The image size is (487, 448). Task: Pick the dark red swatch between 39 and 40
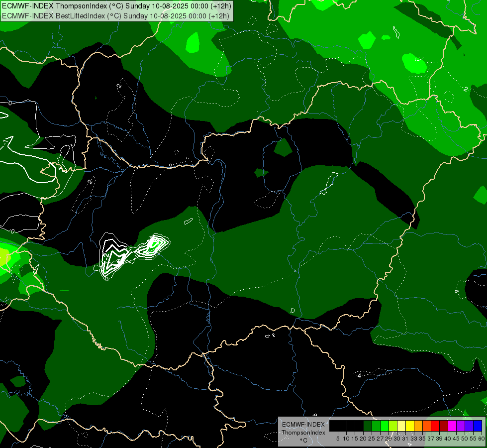point(444,426)
